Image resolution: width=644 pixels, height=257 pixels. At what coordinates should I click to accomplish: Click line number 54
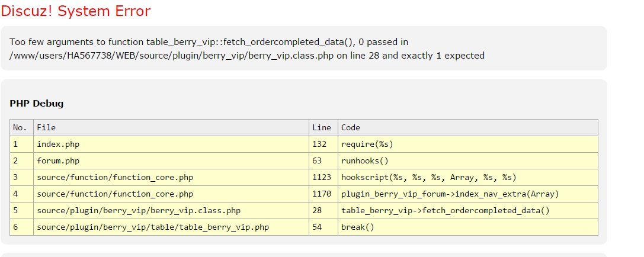323,227
